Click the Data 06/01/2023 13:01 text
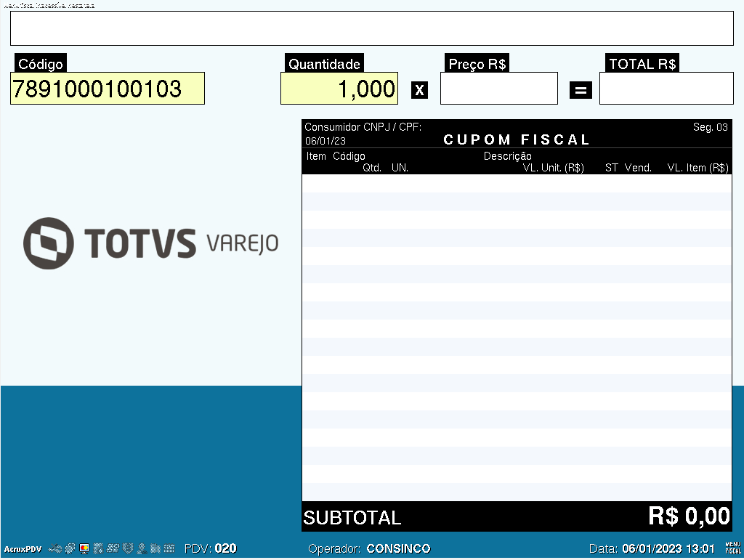Viewport: 744px width, 560px height. (652, 548)
